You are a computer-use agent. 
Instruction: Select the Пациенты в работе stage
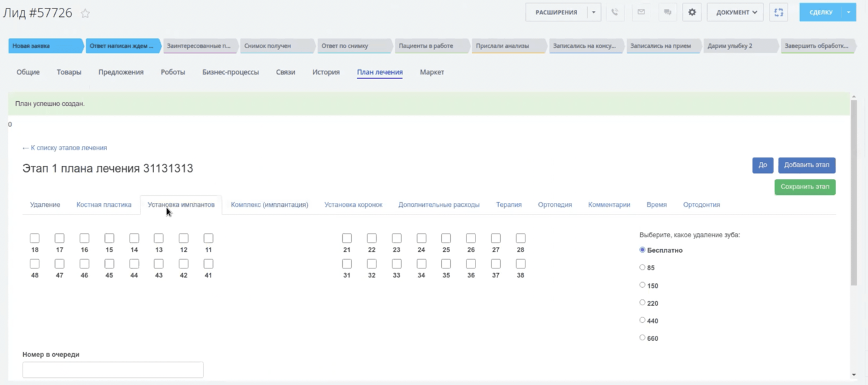coord(431,46)
